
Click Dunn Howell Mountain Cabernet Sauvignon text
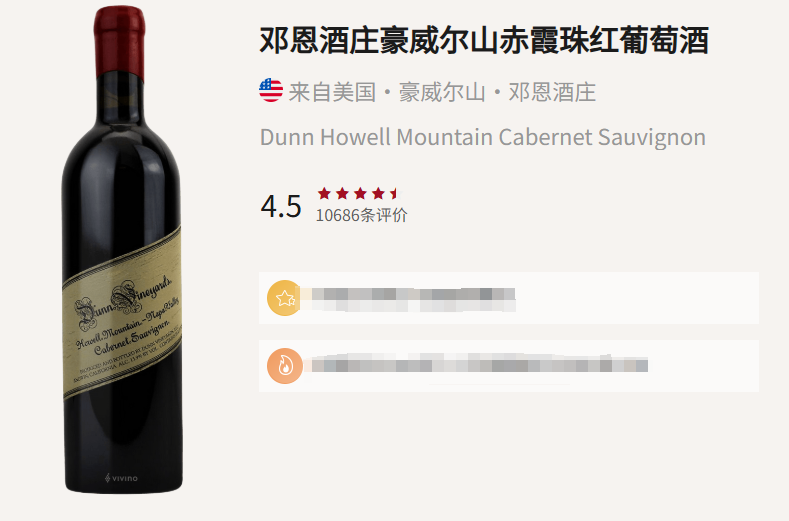pos(483,137)
